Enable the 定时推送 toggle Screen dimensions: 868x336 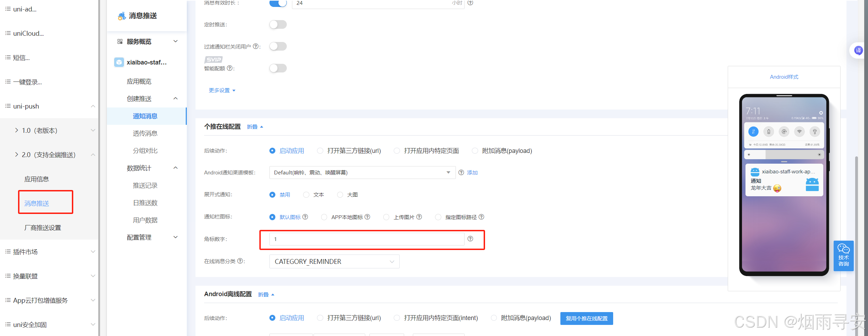(278, 24)
